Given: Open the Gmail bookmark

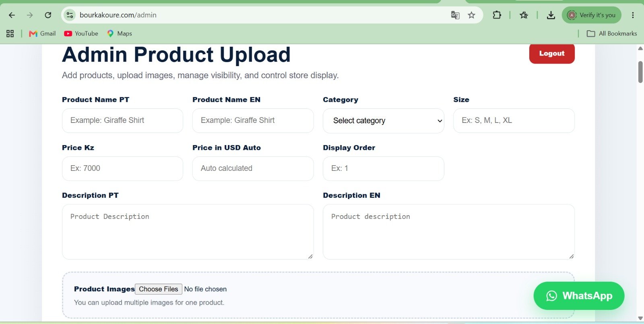Looking at the screenshot, I should [42, 33].
